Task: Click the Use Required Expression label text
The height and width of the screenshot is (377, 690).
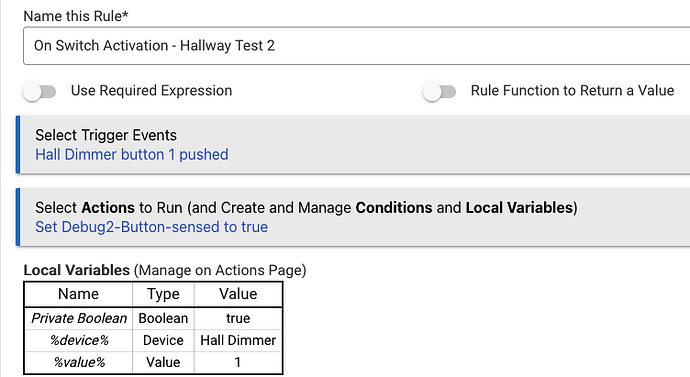Action: [x=151, y=91]
